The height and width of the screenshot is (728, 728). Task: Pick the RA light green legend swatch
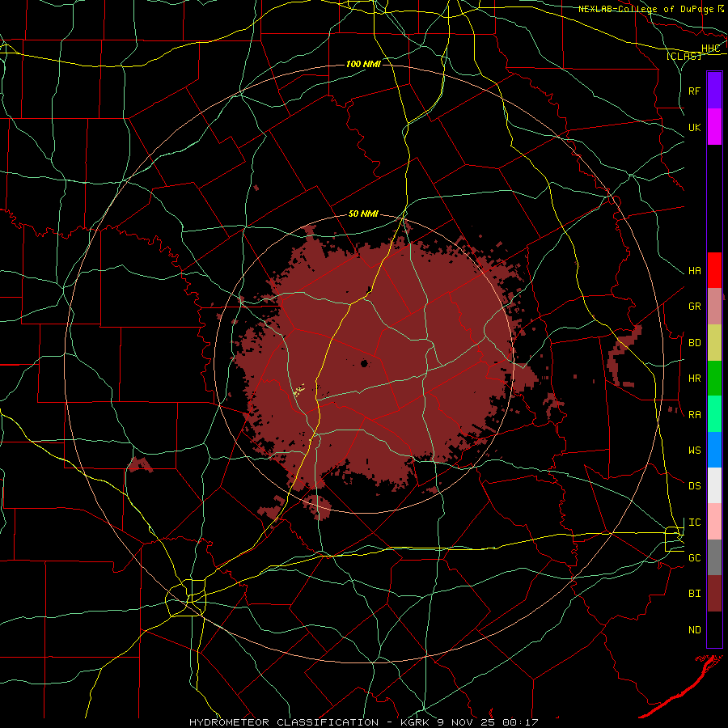point(714,414)
